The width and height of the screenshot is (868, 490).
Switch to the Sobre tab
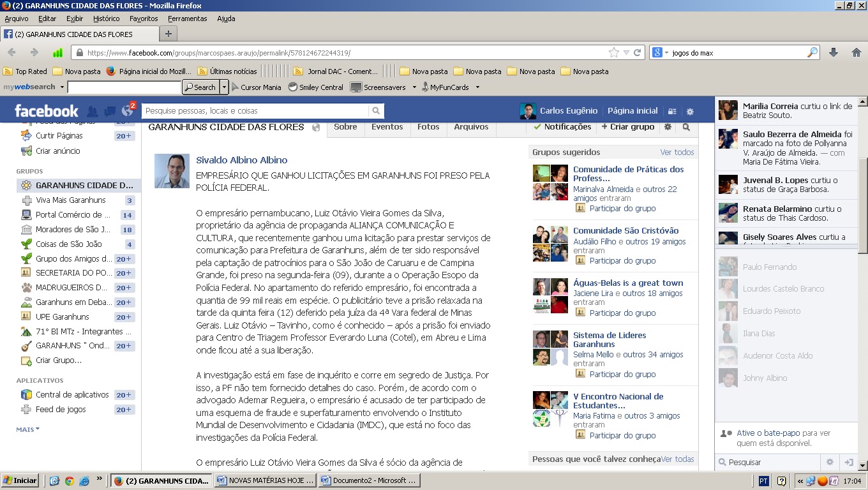pyautogui.click(x=345, y=127)
